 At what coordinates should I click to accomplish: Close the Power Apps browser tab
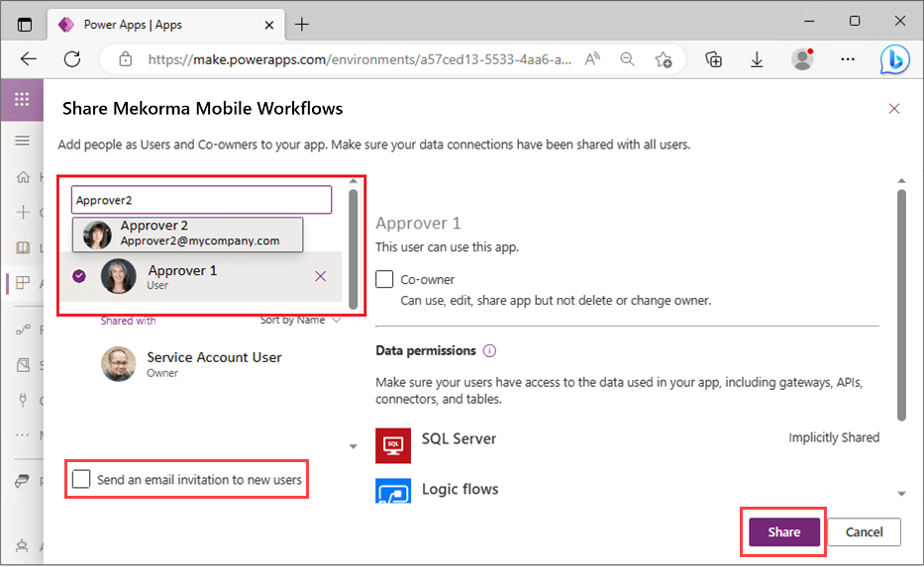point(268,25)
